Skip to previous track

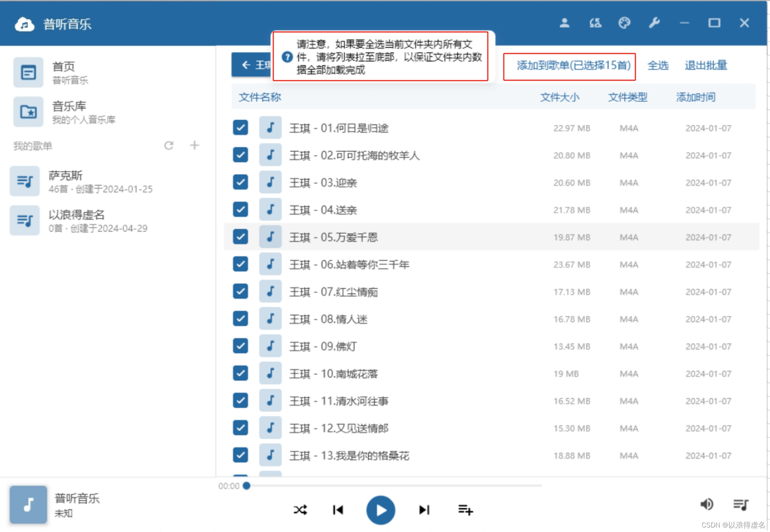click(x=338, y=510)
